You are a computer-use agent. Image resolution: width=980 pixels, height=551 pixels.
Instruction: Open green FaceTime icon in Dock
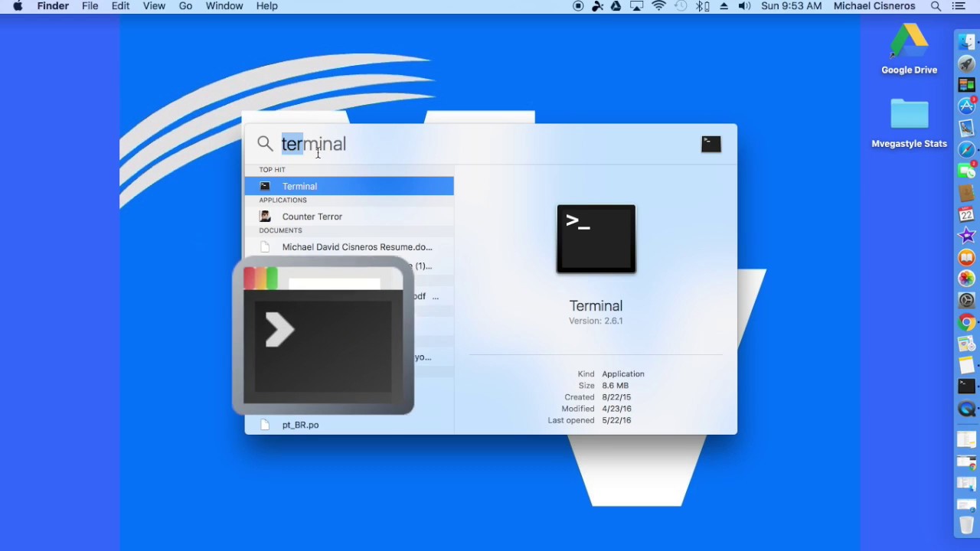pyautogui.click(x=967, y=171)
